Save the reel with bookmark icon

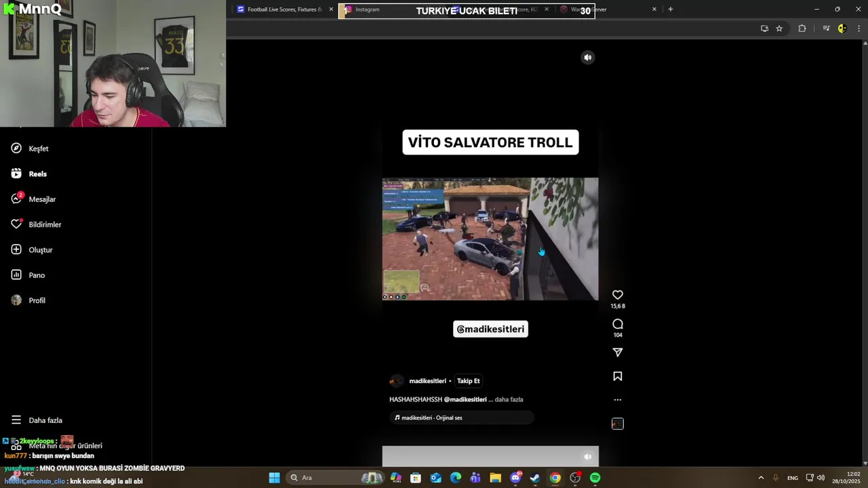pyautogui.click(x=618, y=376)
